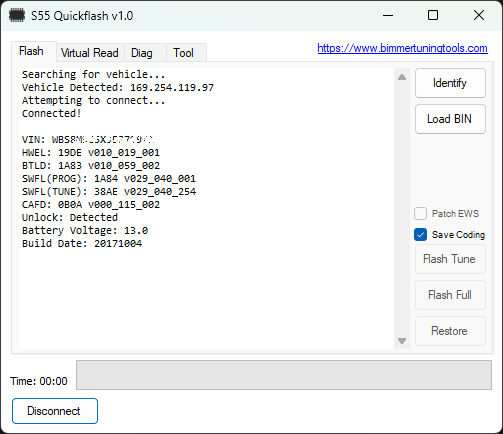Toggle the Patch EWS checkbox

click(420, 214)
